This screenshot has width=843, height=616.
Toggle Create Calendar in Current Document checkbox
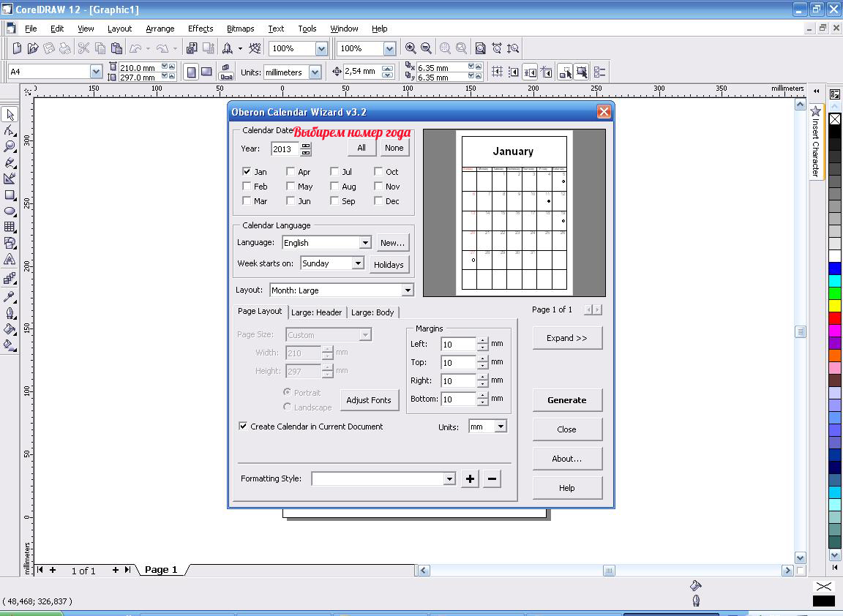point(243,426)
